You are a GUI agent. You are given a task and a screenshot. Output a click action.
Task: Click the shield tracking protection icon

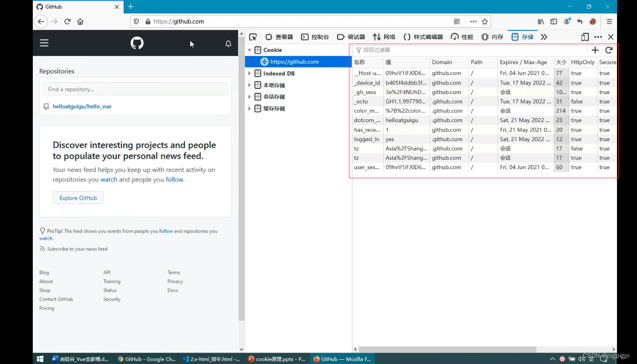point(136,21)
